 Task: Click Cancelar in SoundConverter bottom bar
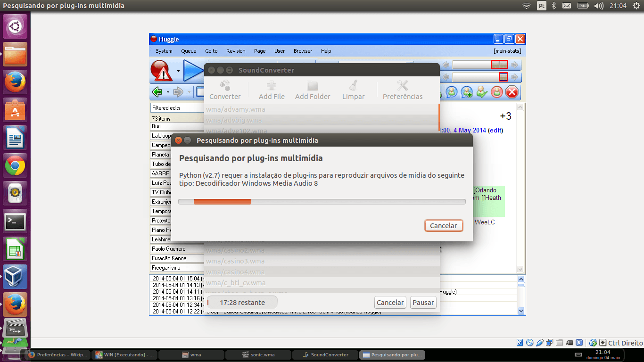click(x=390, y=303)
